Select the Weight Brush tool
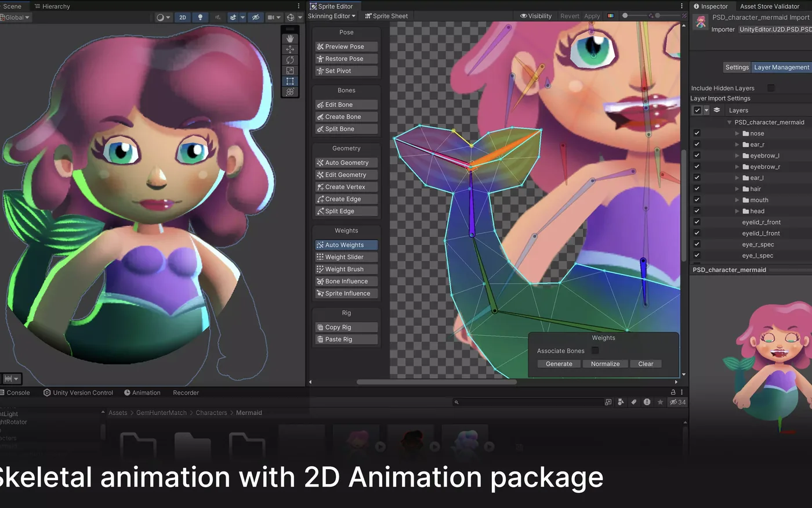Image resolution: width=812 pixels, height=508 pixels. click(346, 269)
